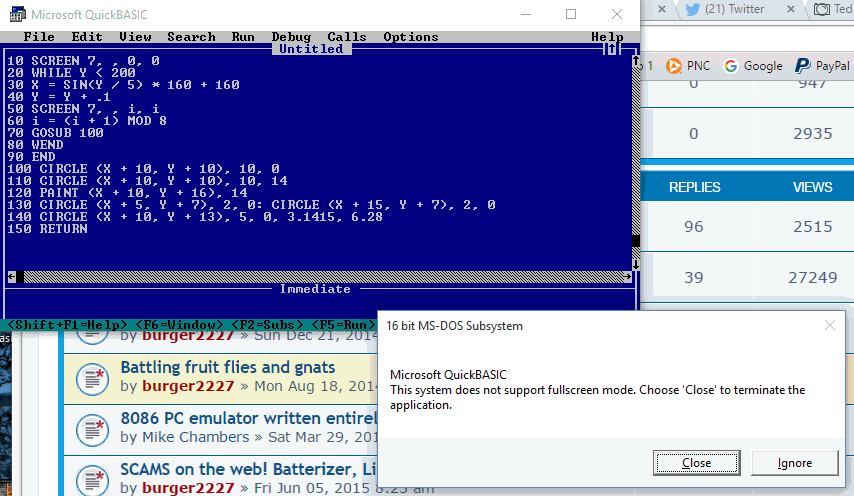This screenshot has width=854, height=496.
Task: Click the VIEWS column header in forum
Action: click(x=813, y=187)
